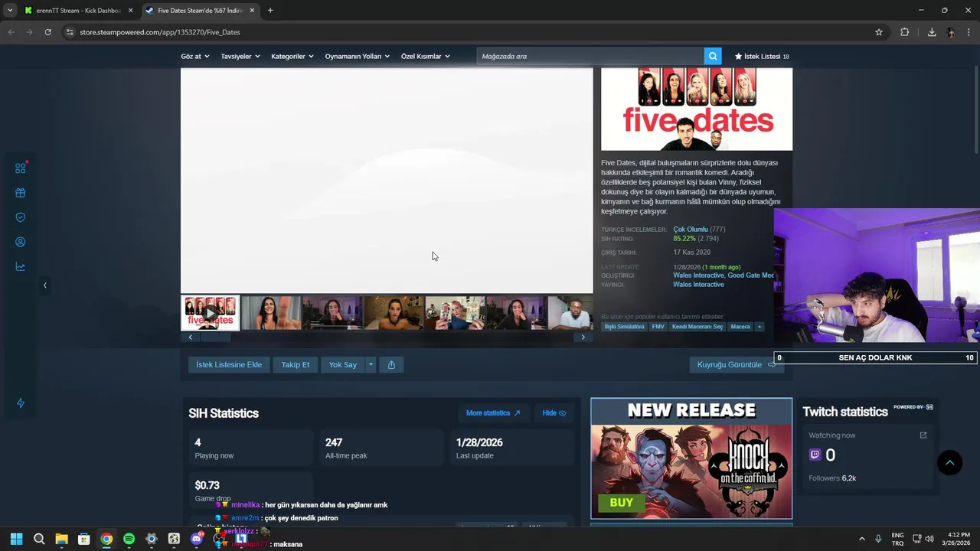Screen dimensions: 980x551
Task: Click the Mağazada ara search field
Action: (590, 56)
